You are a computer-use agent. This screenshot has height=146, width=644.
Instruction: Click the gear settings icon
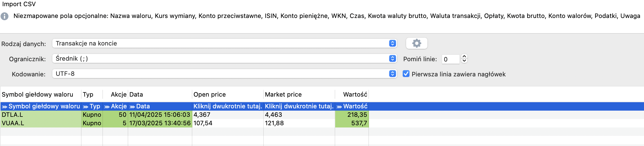tap(416, 43)
